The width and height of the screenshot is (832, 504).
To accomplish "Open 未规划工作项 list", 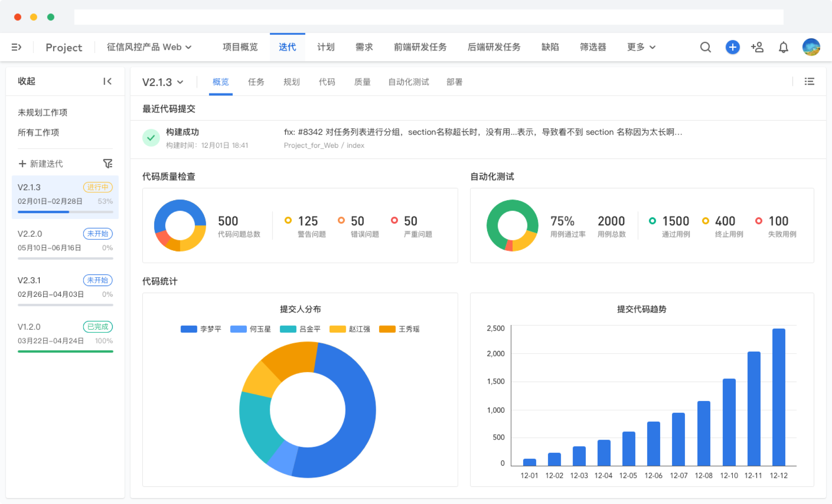I will click(x=42, y=112).
